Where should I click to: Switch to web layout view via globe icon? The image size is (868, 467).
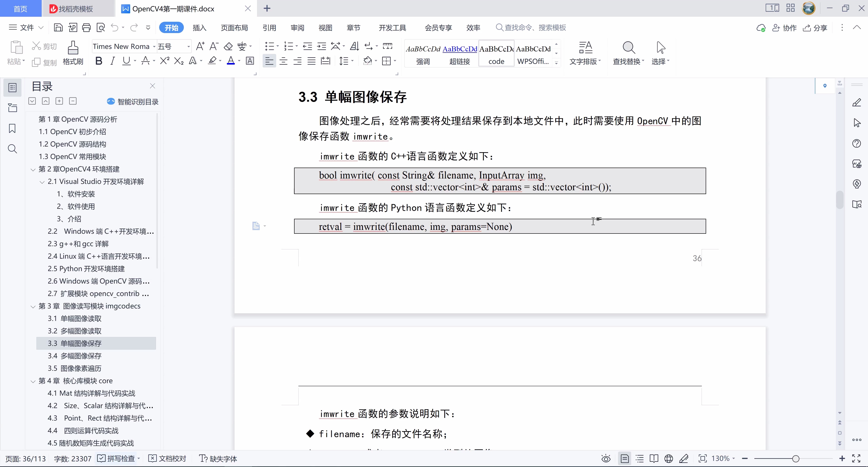pos(669,459)
